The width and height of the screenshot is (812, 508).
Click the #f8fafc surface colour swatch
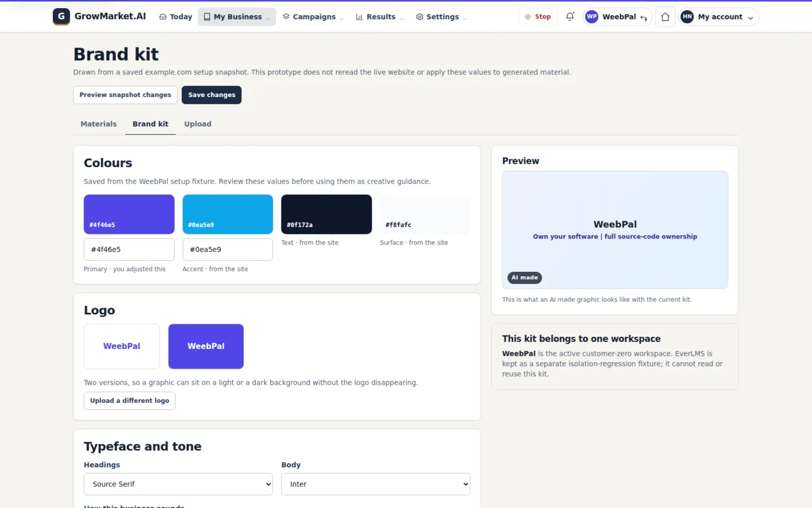coord(425,214)
